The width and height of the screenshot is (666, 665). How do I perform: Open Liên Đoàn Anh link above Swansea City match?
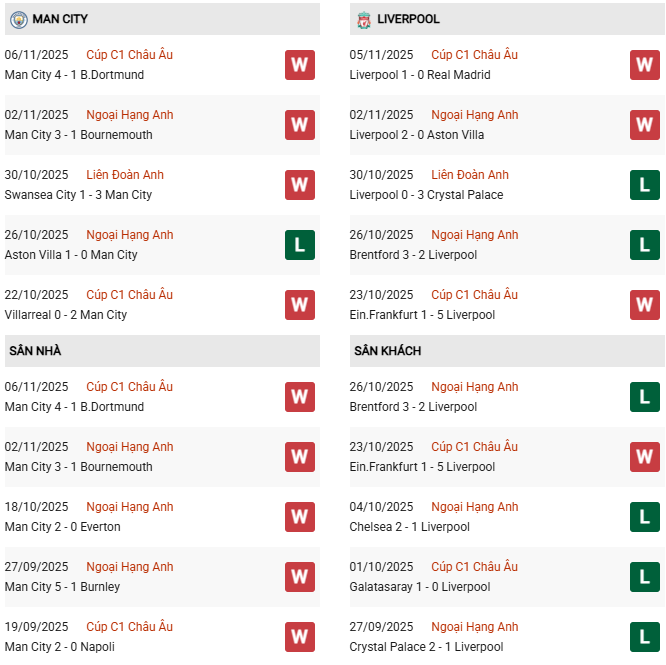(125, 175)
